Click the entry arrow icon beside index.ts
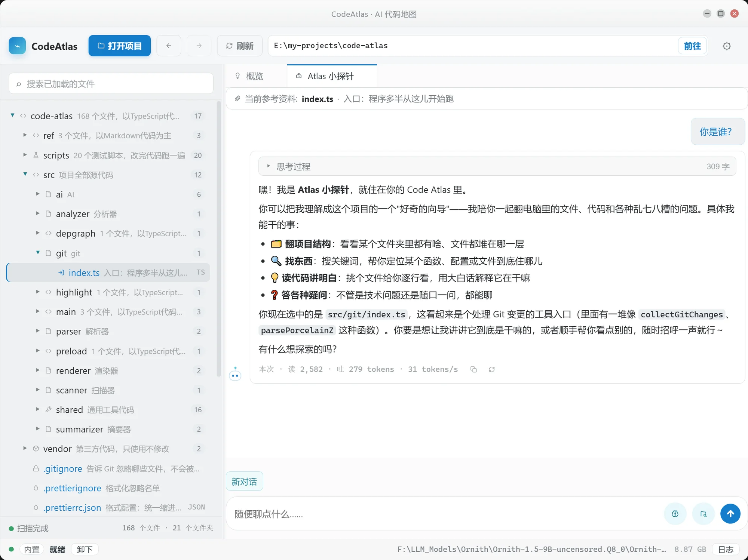The image size is (748, 560). point(61,273)
